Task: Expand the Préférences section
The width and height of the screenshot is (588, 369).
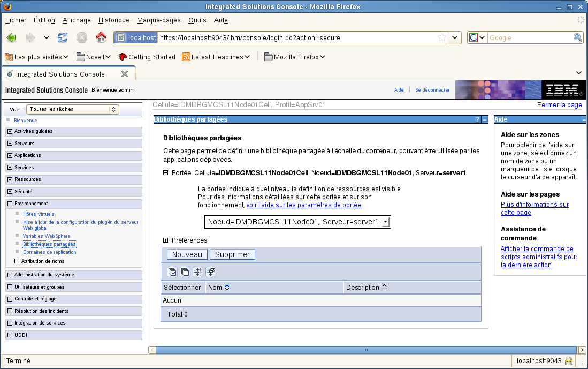Action: coord(165,240)
